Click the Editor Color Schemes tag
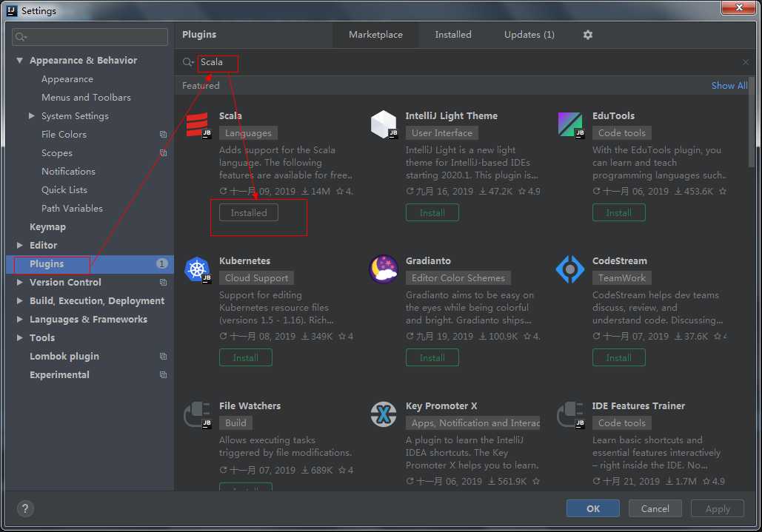The width and height of the screenshot is (762, 532). [x=458, y=278]
